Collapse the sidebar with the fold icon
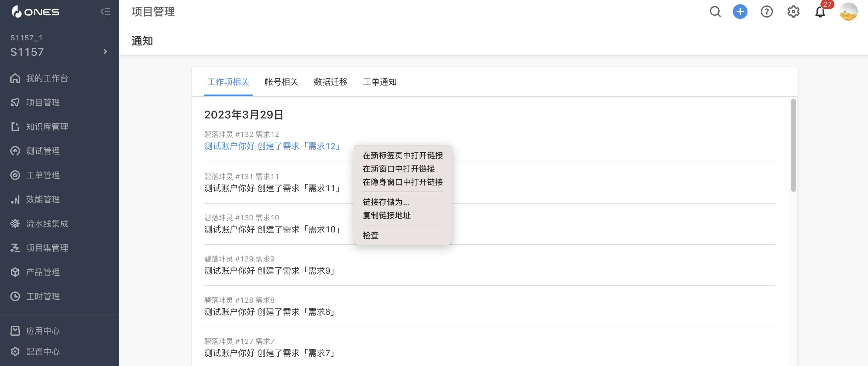The image size is (868, 366). coord(105,12)
